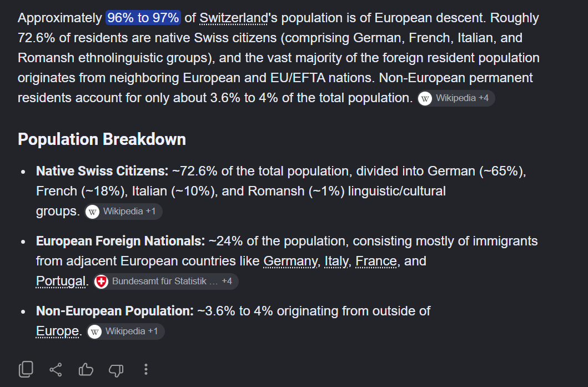Open the underlined Europe link
The height and width of the screenshot is (387, 588).
click(57, 331)
